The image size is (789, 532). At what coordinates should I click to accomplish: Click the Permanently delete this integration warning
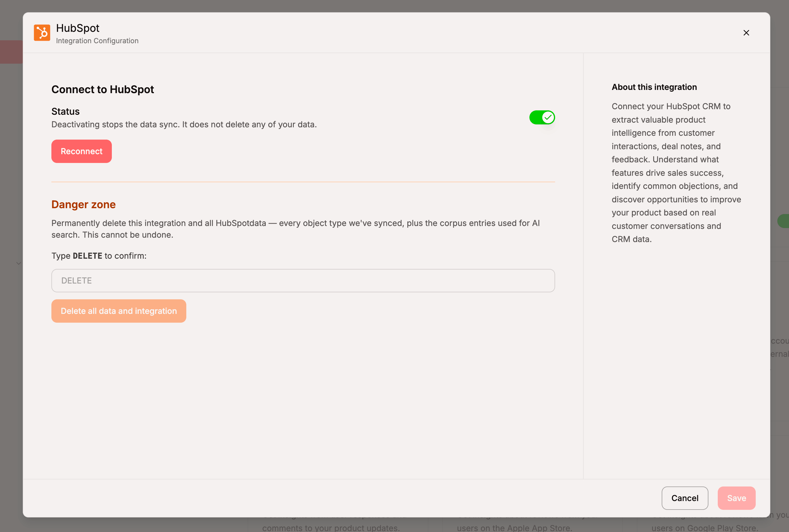click(296, 229)
